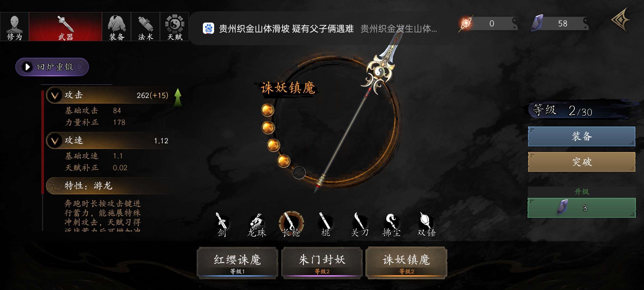
Task: Select the 关刀 glaive weapon icon
Action: pyautogui.click(x=360, y=224)
